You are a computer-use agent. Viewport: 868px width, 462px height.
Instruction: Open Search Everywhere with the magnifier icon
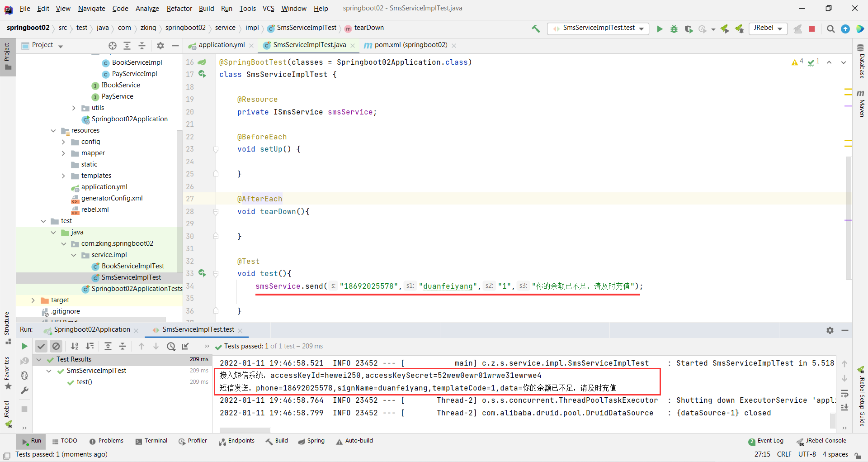click(x=830, y=29)
